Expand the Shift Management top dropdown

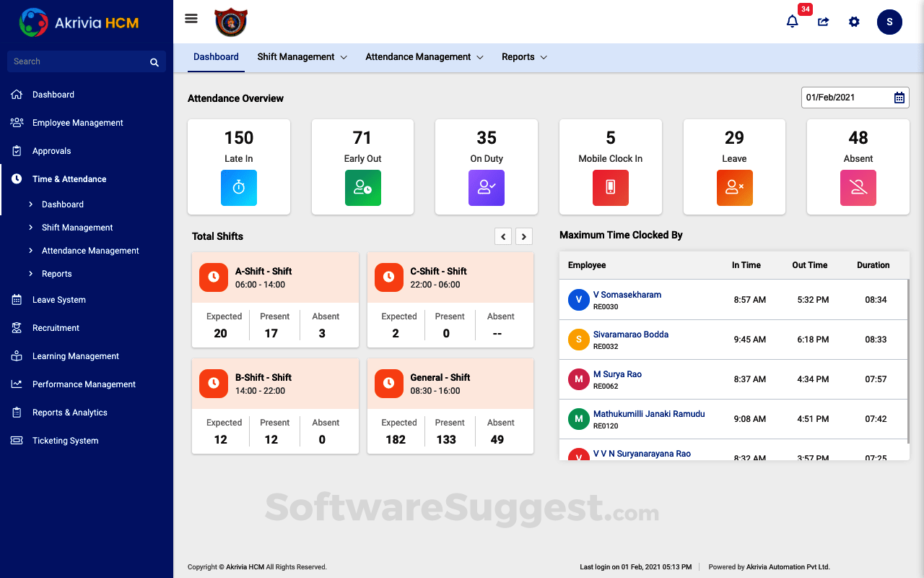click(302, 57)
